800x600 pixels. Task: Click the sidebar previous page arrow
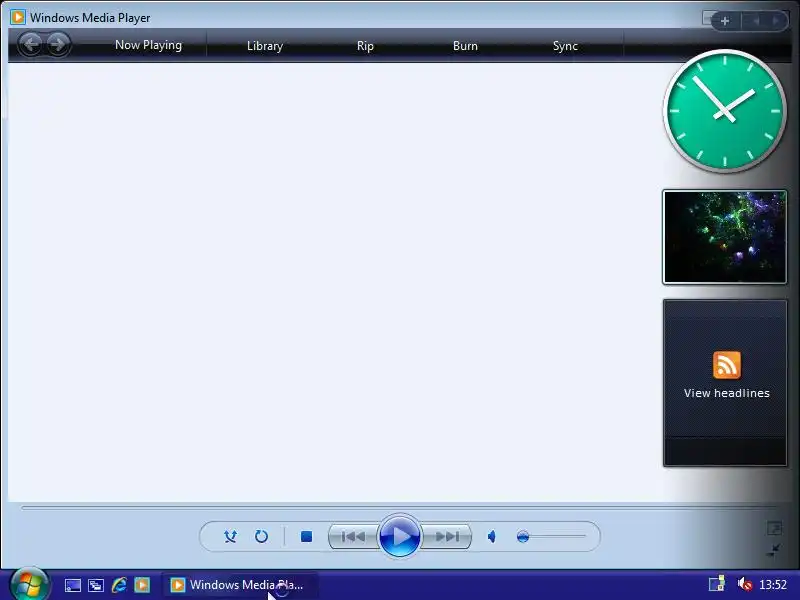point(756,21)
